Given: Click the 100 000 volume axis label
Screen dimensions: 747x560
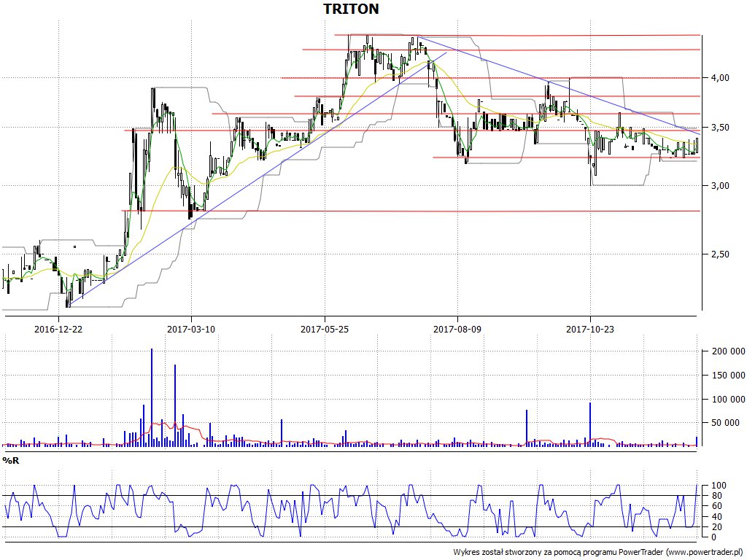Looking at the screenshot, I should coord(729,399).
